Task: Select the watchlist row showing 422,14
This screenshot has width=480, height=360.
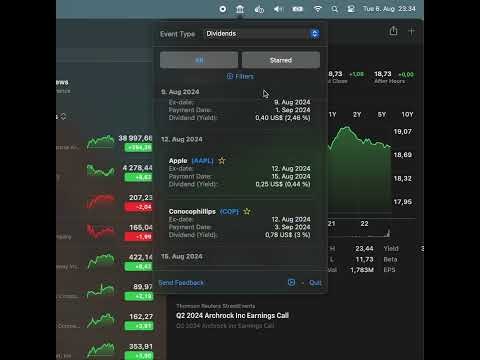Action: [104, 262]
